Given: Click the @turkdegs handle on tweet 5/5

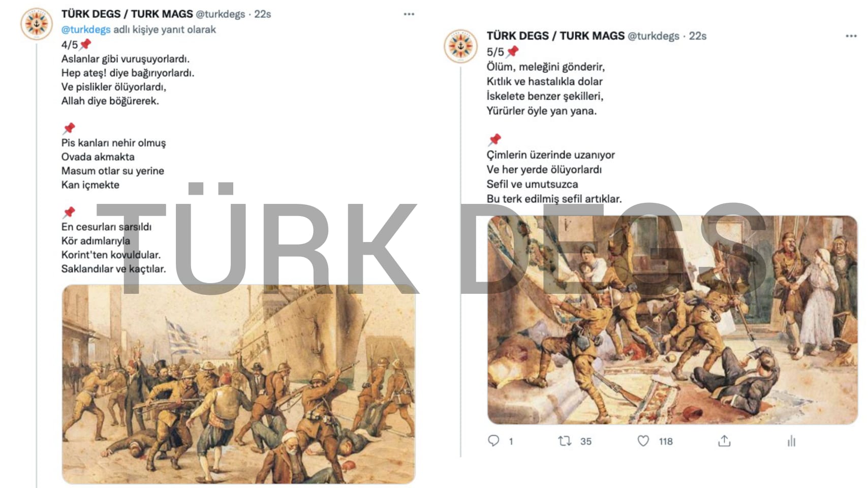Looking at the screenshot, I should [x=654, y=36].
